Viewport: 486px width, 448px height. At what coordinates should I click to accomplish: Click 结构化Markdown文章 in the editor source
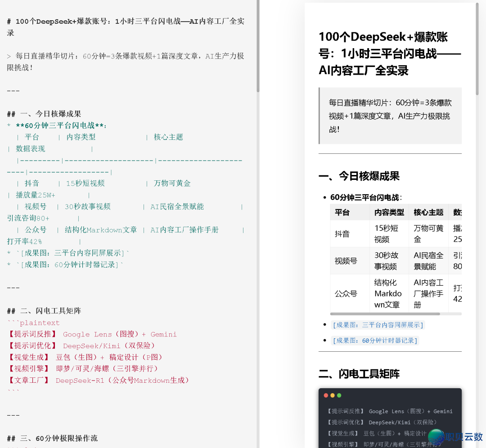click(x=101, y=230)
